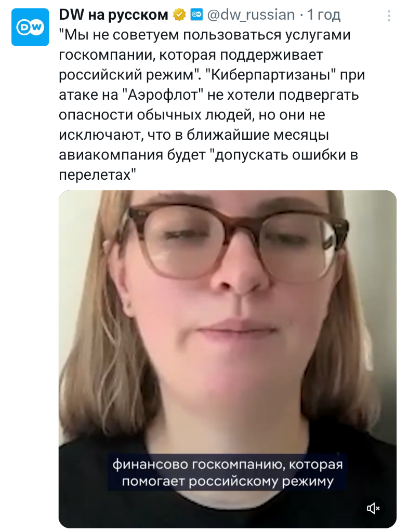Click the subtitle line помогает российскому режиму
Screen dimensions: 408x532
228,482
